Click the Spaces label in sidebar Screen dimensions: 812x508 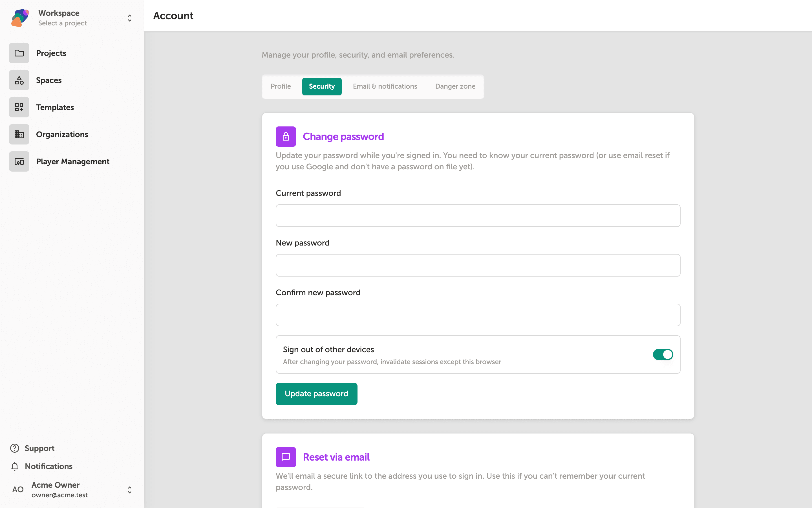pyautogui.click(x=49, y=80)
